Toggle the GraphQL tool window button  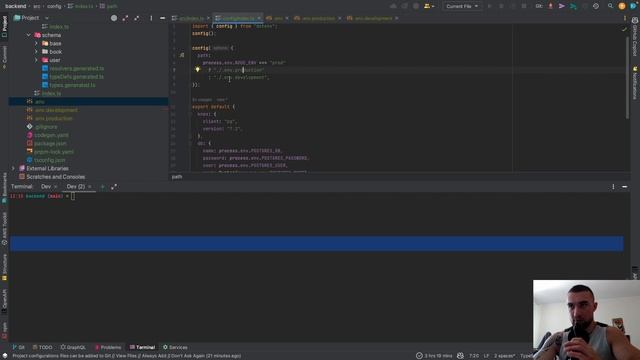click(x=73, y=347)
